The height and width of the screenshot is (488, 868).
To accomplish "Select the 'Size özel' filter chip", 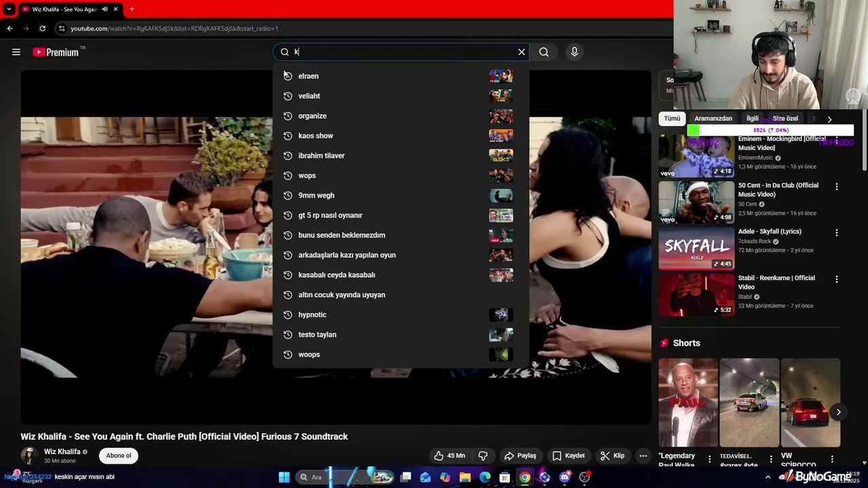I will [785, 119].
